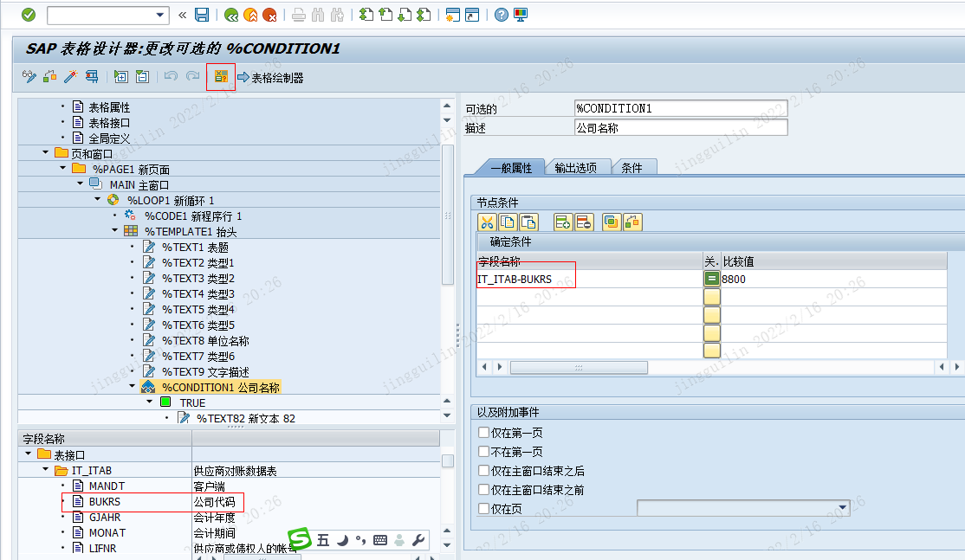Collapse the MAIN 主窗口 tree node
The height and width of the screenshot is (560, 965).
click(x=79, y=184)
